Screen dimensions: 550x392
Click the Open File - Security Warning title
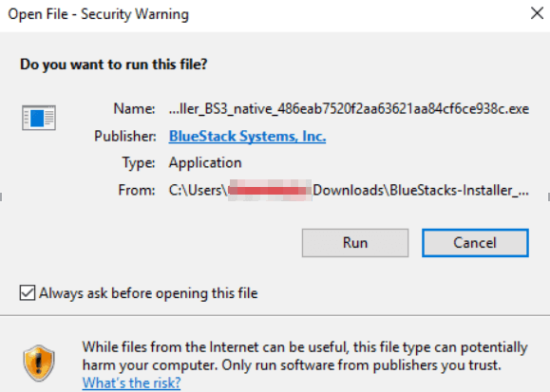point(98,14)
